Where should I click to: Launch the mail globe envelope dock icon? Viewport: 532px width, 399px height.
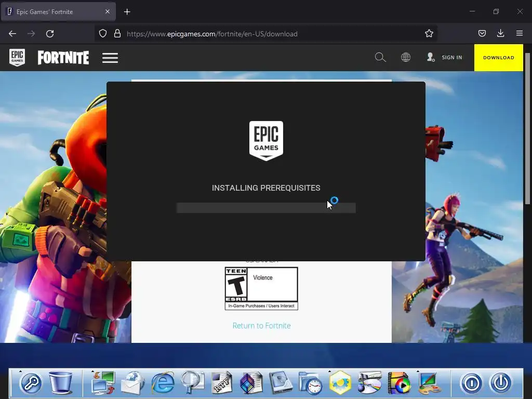click(132, 383)
